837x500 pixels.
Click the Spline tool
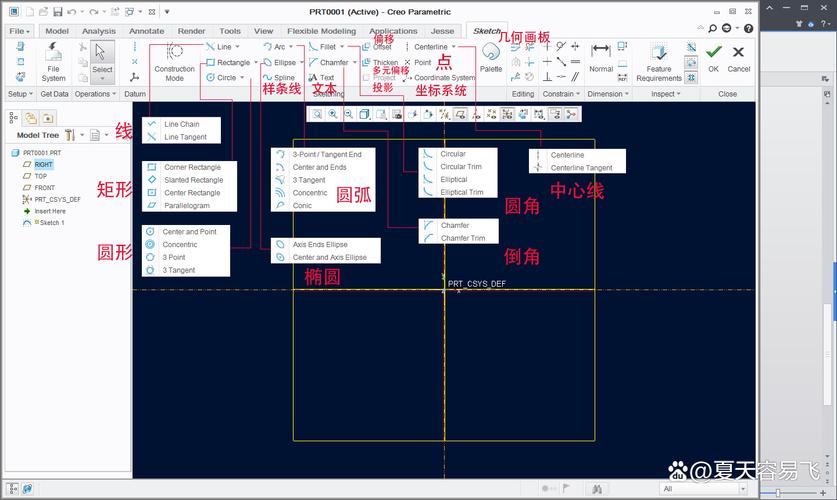pos(279,77)
